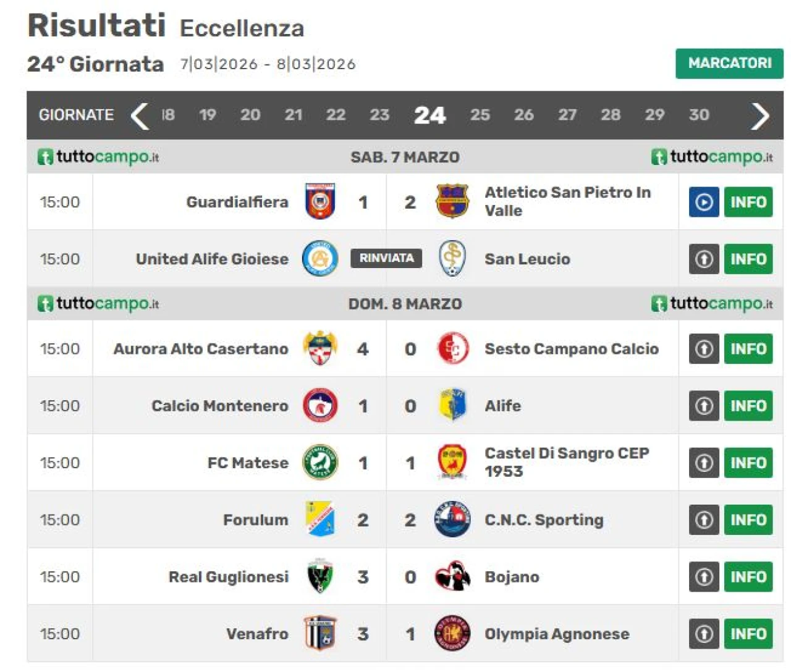Click the Real Guglionesi team crest

tap(320, 576)
